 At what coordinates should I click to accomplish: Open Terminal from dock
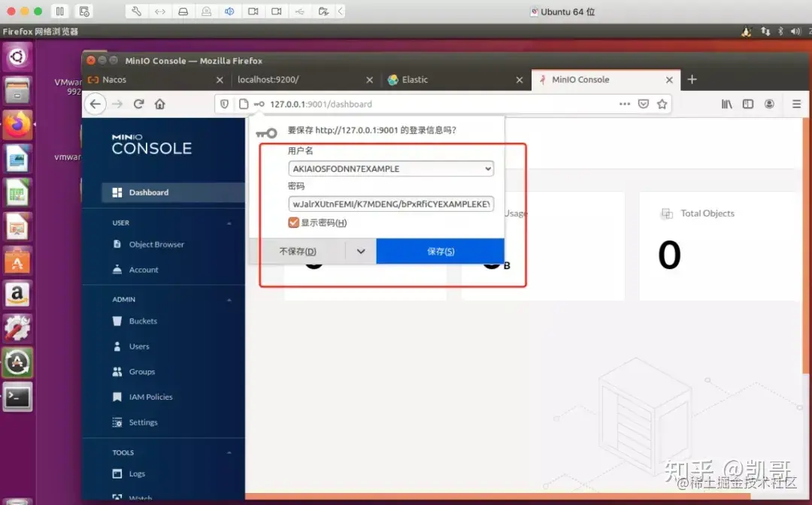(x=17, y=397)
